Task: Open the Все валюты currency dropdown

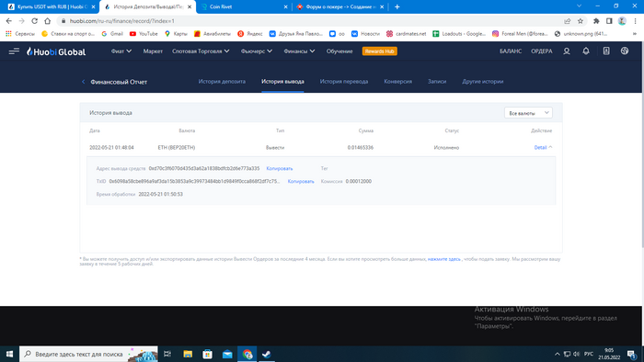Action: (x=528, y=113)
